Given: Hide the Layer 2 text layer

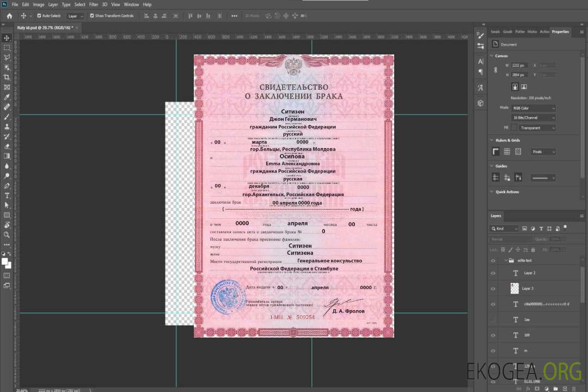Looking at the screenshot, I should (x=493, y=273).
